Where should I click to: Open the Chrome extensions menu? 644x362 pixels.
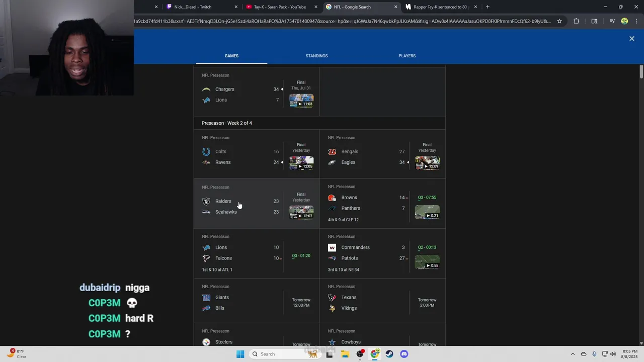point(577,21)
